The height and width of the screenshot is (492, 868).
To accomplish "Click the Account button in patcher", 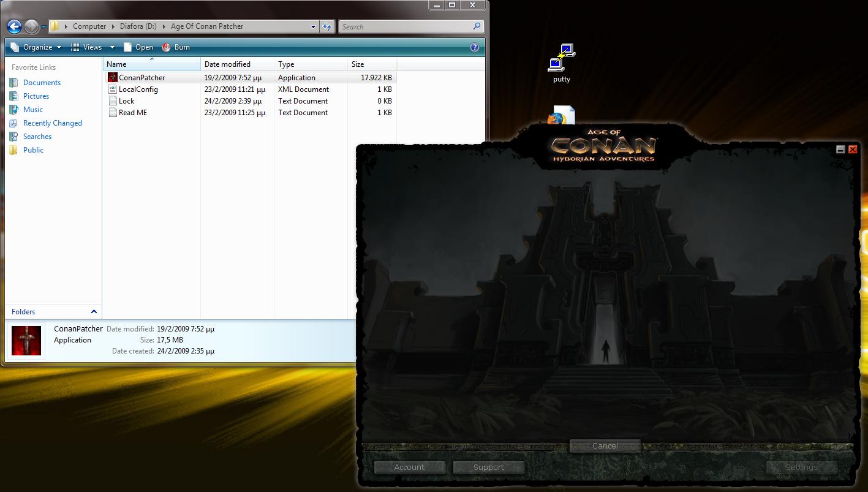I will tap(409, 467).
